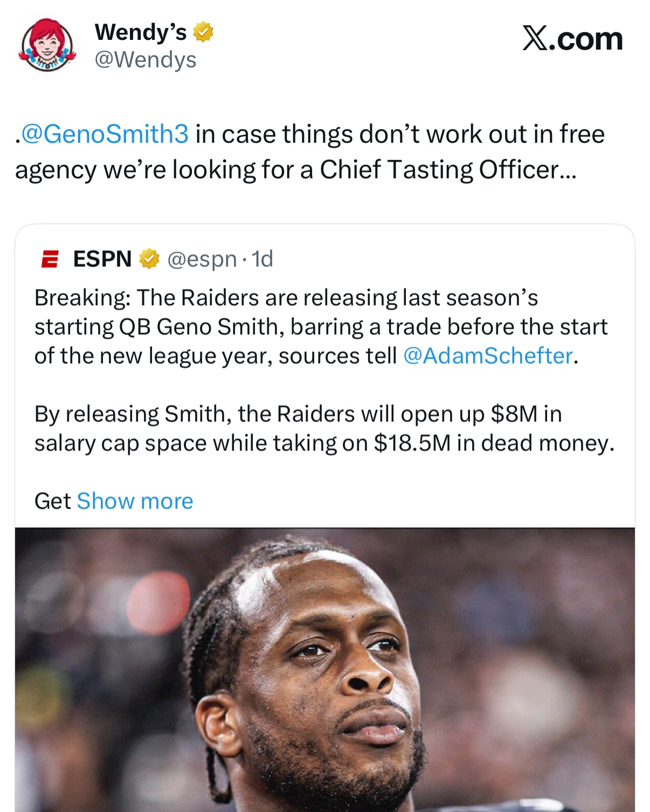
Task: Click the salary cap dead money paragraph
Action: point(323,429)
